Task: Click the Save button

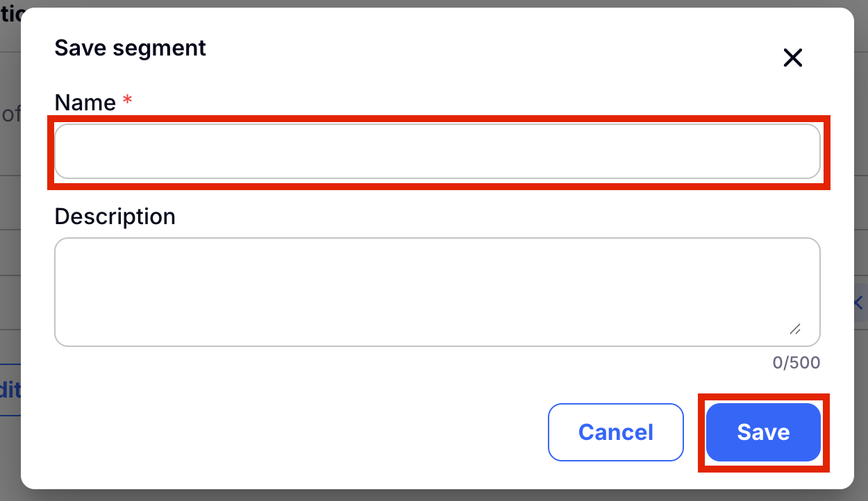Action: (763, 432)
